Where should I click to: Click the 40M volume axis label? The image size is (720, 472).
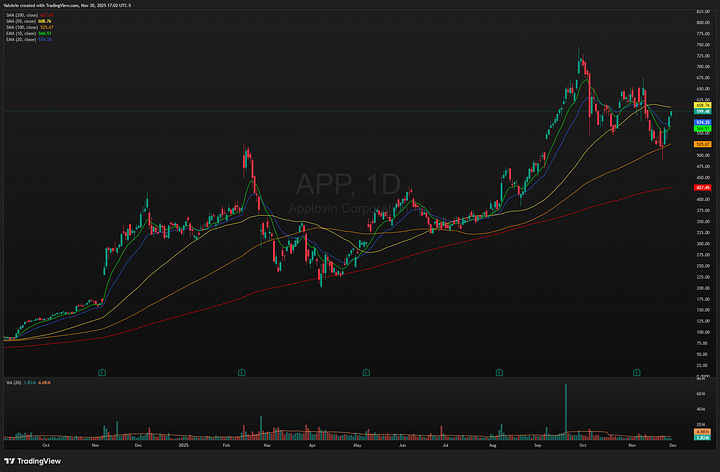tap(701, 409)
